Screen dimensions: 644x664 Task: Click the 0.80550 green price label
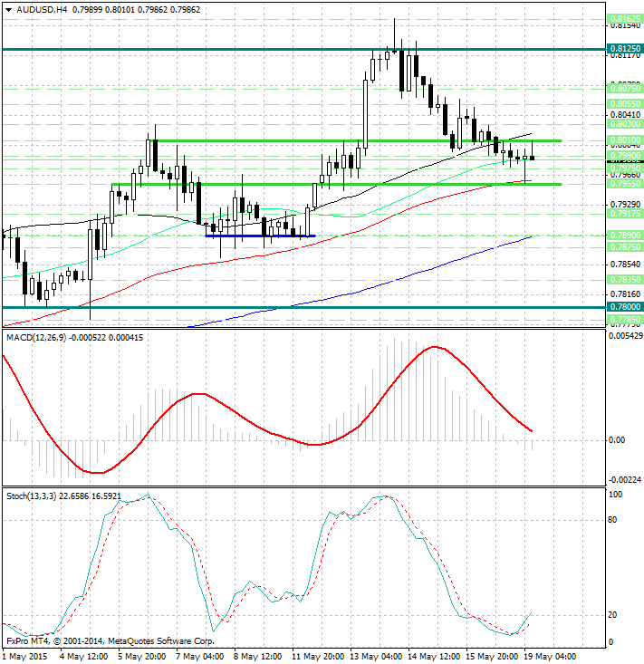[625, 104]
